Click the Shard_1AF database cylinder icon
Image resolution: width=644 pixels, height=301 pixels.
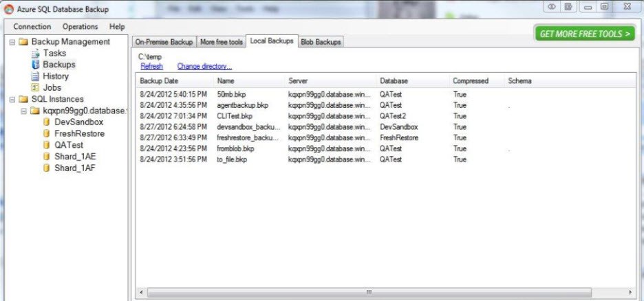[46, 168]
